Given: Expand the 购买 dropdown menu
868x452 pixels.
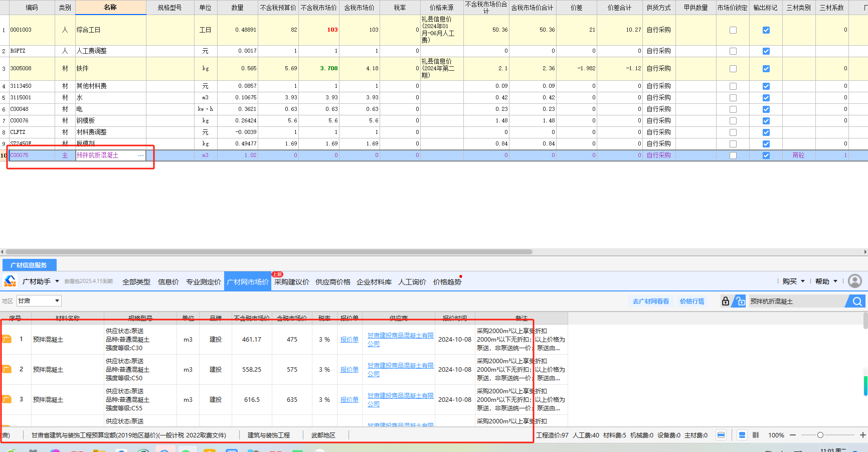Looking at the screenshot, I should tap(794, 281).
